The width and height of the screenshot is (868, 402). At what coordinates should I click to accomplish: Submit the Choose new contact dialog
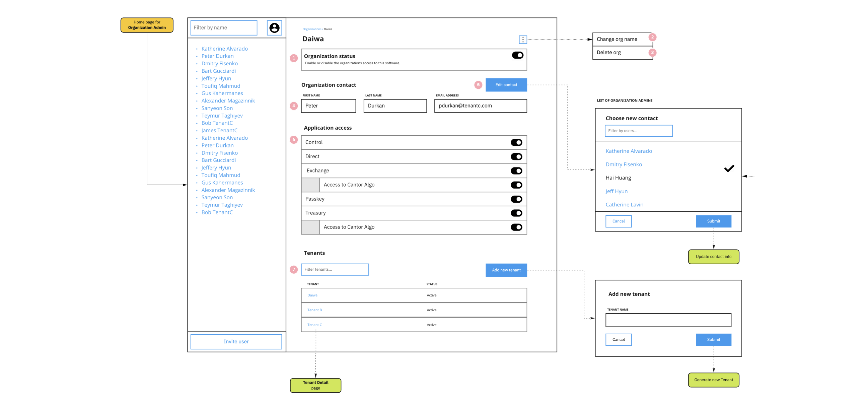point(713,221)
